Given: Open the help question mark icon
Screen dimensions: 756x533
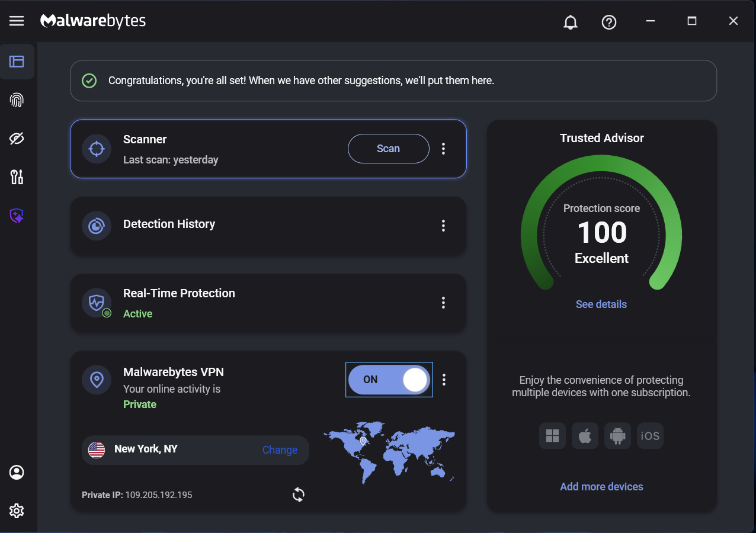Looking at the screenshot, I should (x=609, y=22).
